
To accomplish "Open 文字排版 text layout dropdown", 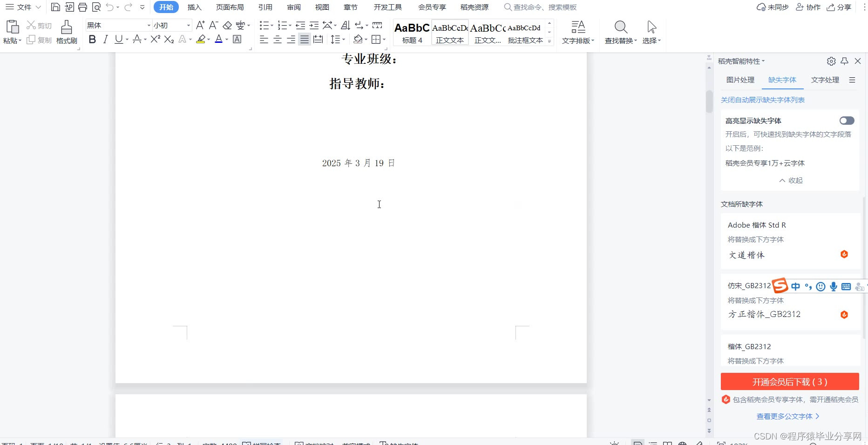I will (578, 32).
